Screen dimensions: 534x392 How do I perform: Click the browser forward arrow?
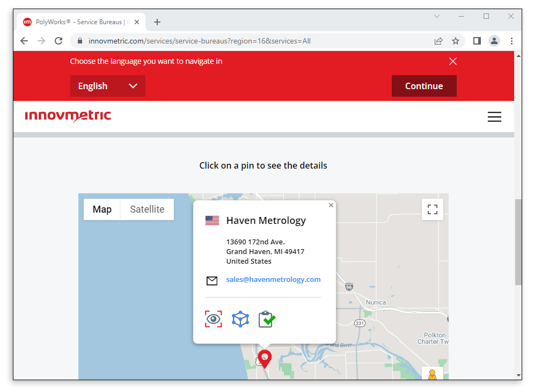pyautogui.click(x=41, y=41)
